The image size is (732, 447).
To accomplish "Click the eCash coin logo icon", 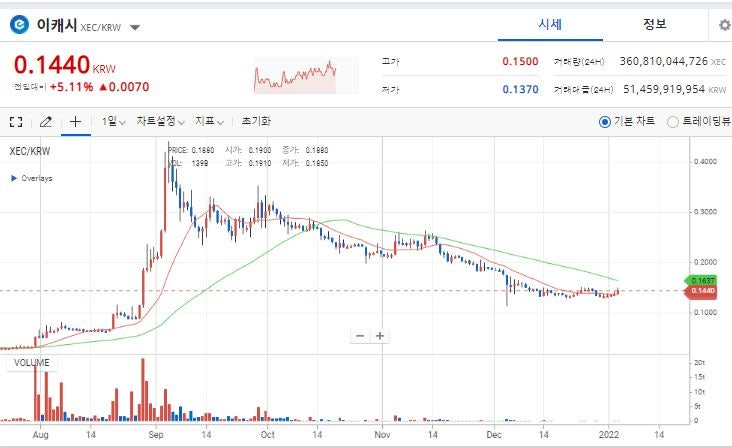I will [20, 25].
